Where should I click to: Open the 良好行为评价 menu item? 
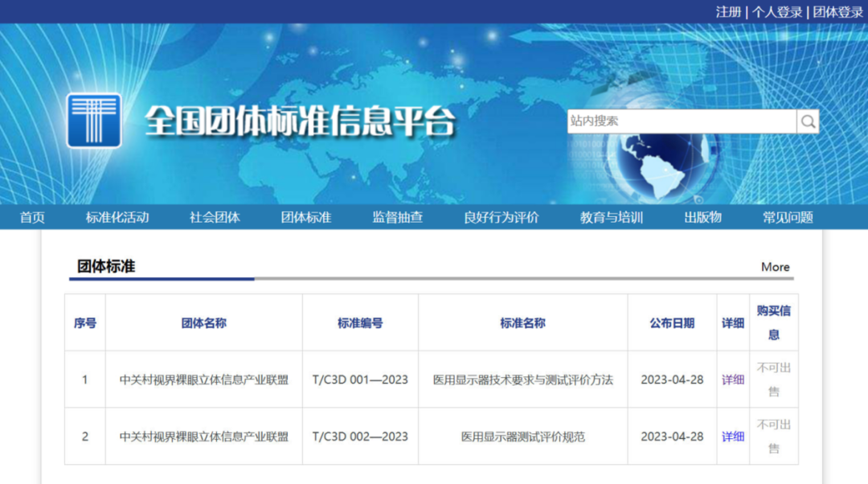click(502, 217)
